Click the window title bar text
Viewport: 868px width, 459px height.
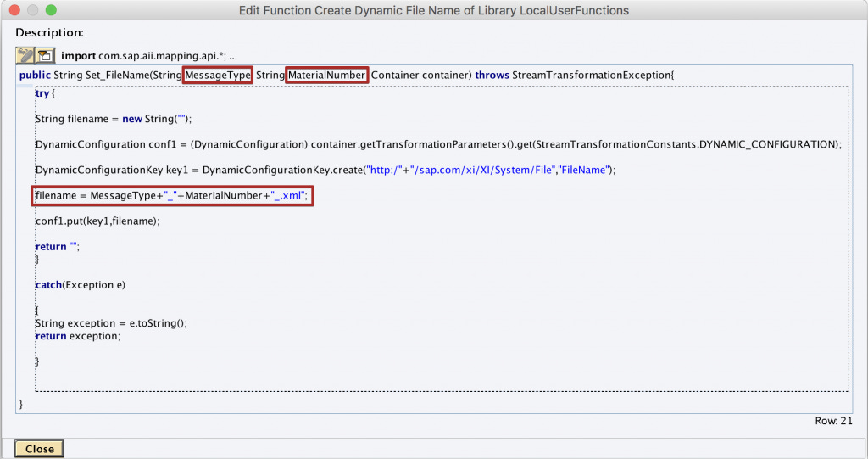tap(434, 10)
